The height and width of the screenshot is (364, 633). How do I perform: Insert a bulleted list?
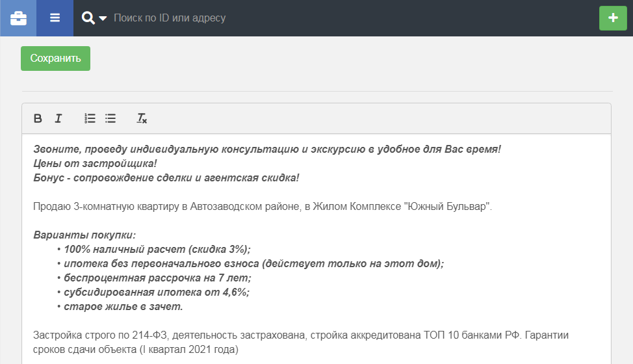click(110, 118)
